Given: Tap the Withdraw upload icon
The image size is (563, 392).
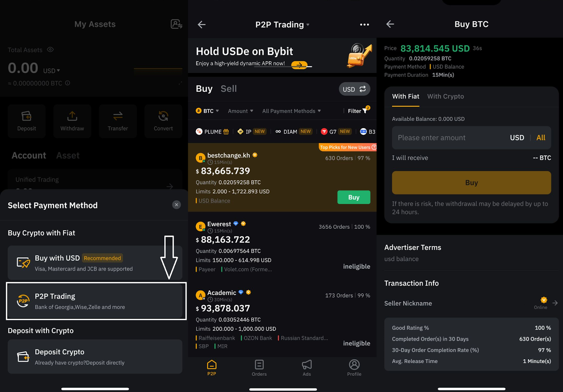Looking at the screenshot, I should [x=72, y=116].
